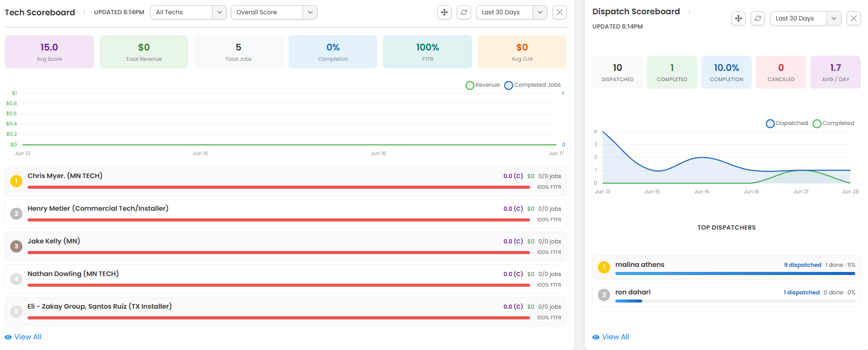Open the Chris Myer. (MN TECH) row

tap(285, 181)
